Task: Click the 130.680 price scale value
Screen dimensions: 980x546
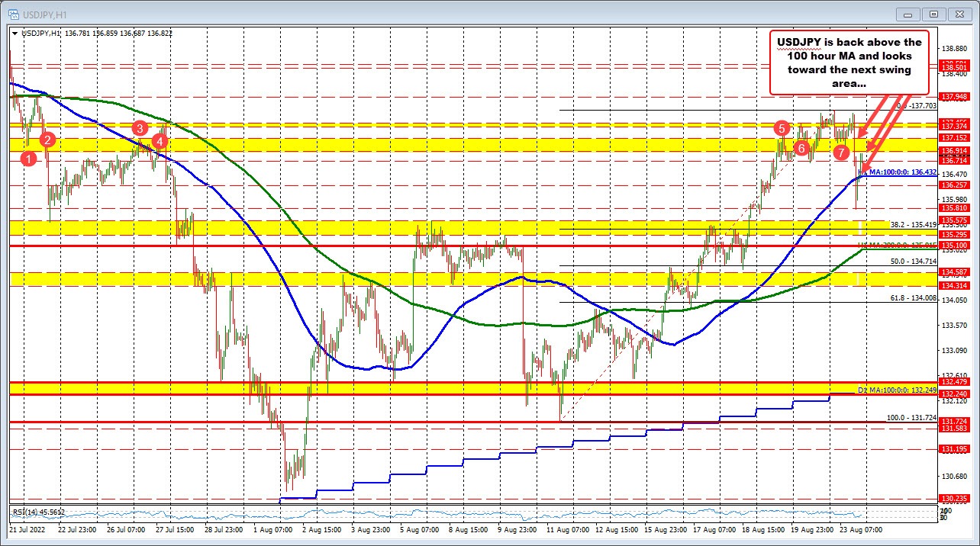Action: pyautogui.click(x=955, y=477)
